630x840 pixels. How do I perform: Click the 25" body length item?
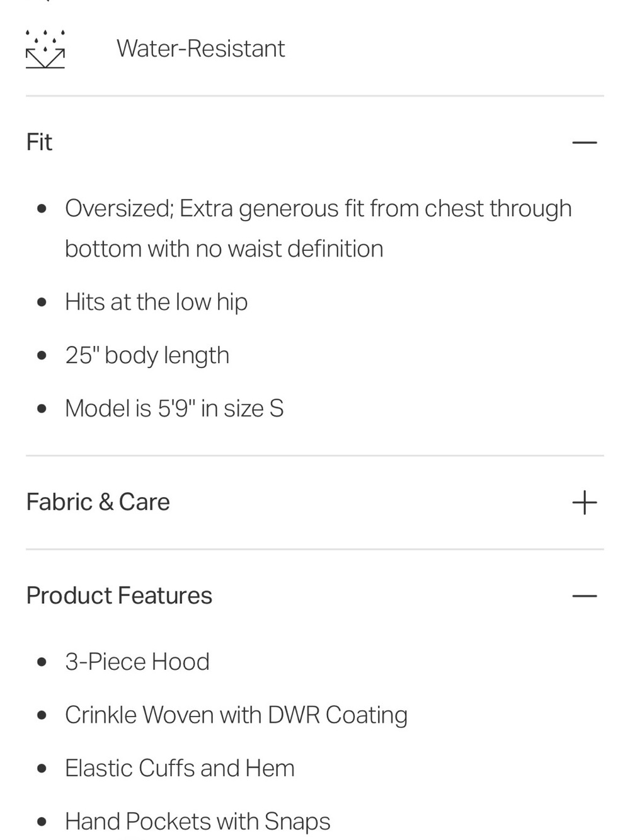tap(147, 355)
